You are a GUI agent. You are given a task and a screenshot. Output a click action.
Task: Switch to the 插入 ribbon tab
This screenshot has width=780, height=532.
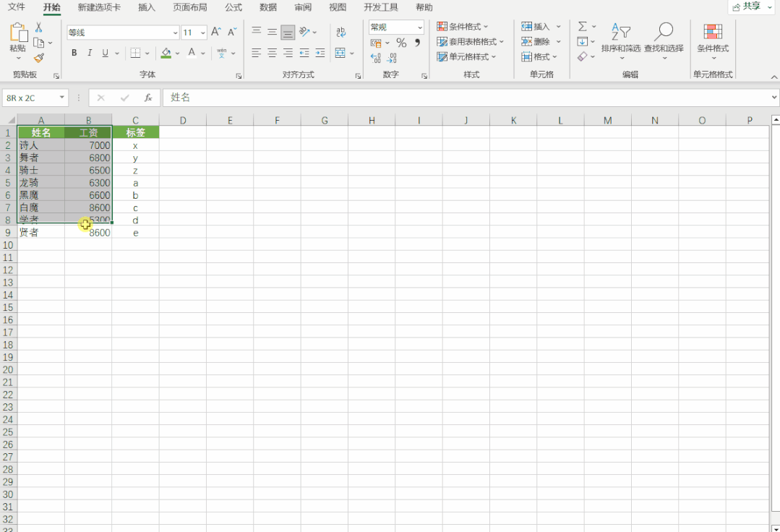[147, 7]
